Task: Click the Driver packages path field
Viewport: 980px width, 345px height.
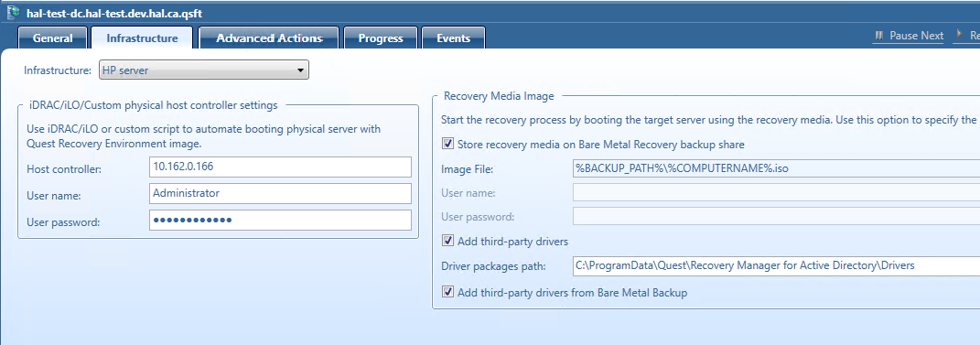Action: pyautogui.click(x=776, y=265)
